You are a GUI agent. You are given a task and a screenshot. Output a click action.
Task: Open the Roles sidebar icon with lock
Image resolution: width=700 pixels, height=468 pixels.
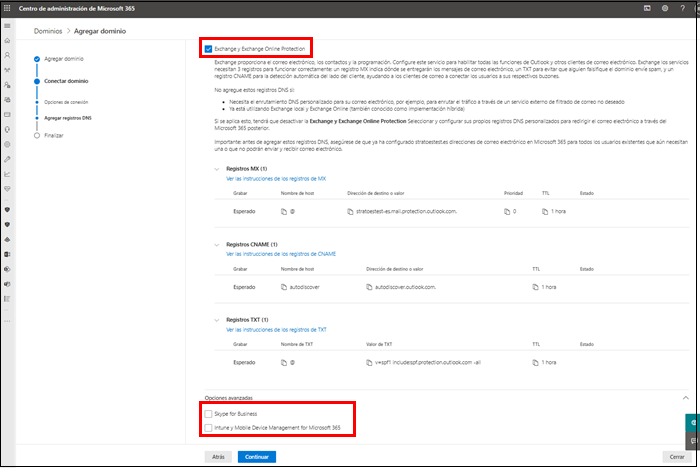tap(7, 85)
